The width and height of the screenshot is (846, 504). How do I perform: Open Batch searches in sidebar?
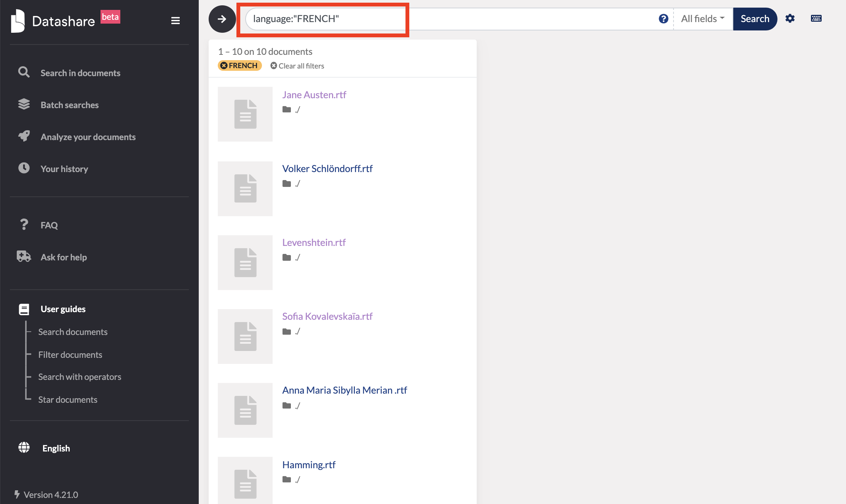coord(69,105)
